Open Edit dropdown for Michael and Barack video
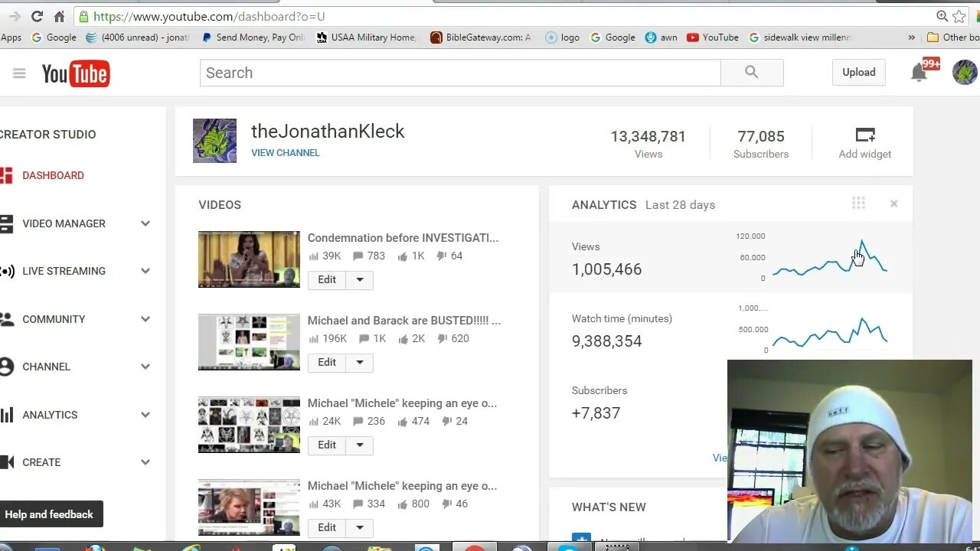The image size is (980, 551). pos(360,363)
